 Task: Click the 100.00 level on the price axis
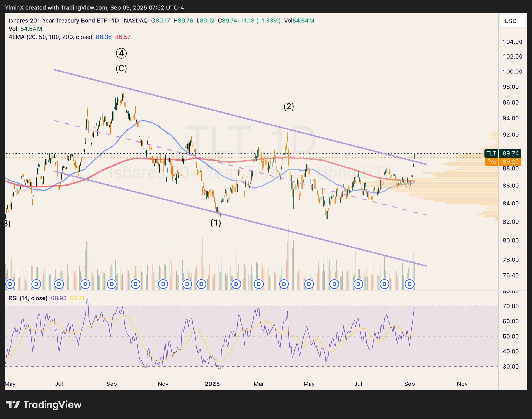[512, 72]
